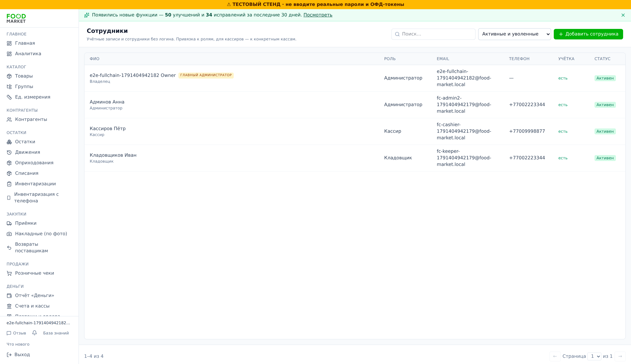
Task: Click the Счета и кассы bank icon
Action: (x=9, y=306)
